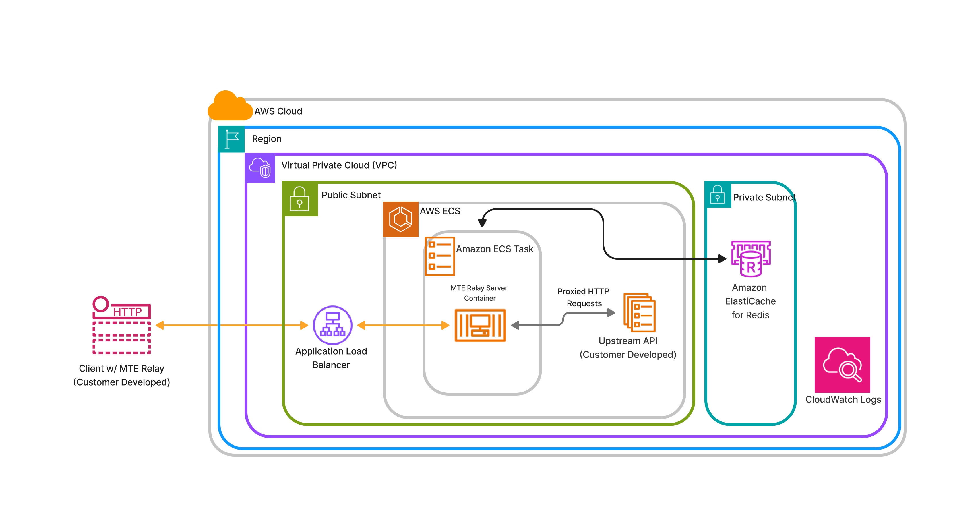980x530 pixels.
Task: Click the Amazon ElastiCache for Redis icon
Action: (751, 259)
